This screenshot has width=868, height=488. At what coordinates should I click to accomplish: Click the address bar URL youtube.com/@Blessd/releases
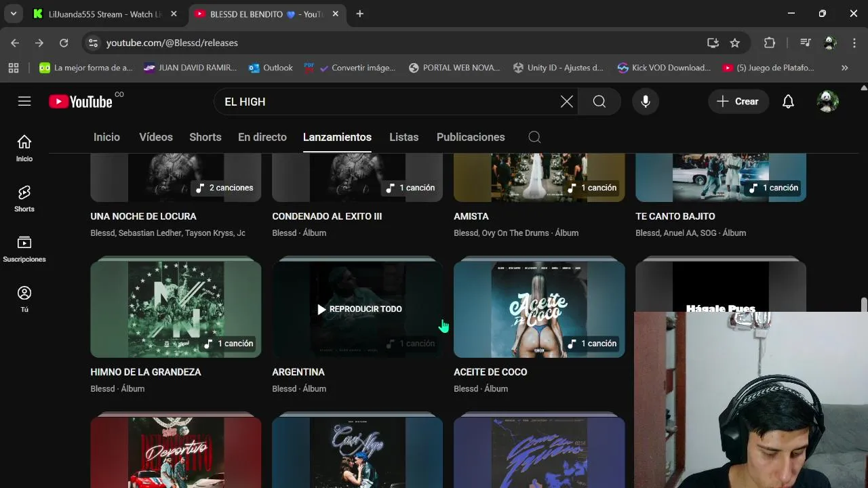coord(172,43)
